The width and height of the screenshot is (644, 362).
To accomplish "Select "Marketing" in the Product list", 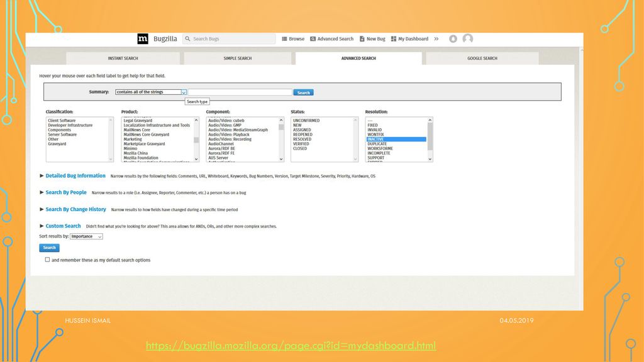I will [x=133, y=139].
